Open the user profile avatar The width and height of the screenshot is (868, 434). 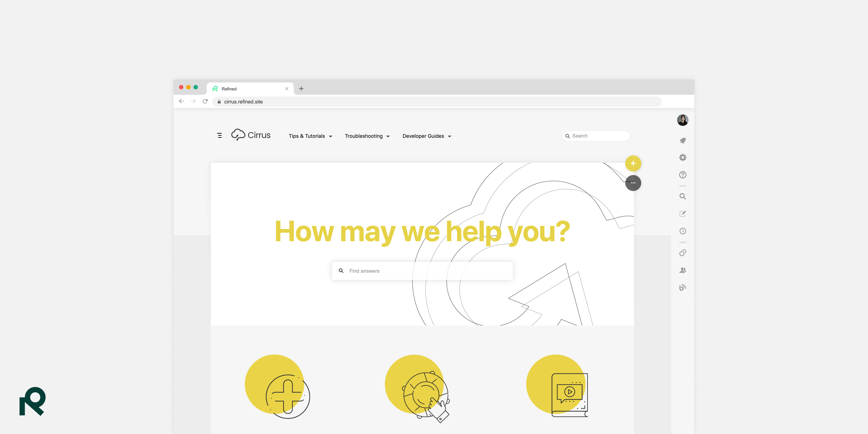tap(683, 120)
